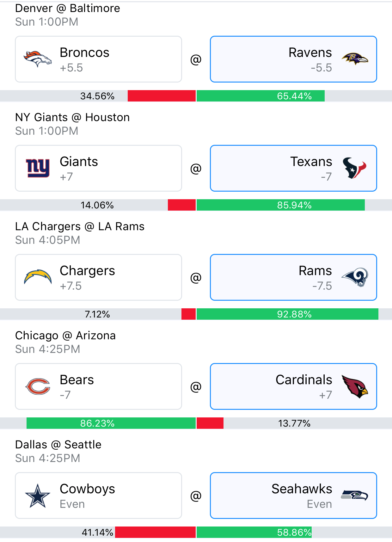Tap the Houston Texans bull logo
This screenshot has height=542, width=392.
click(x=354, y=168)
